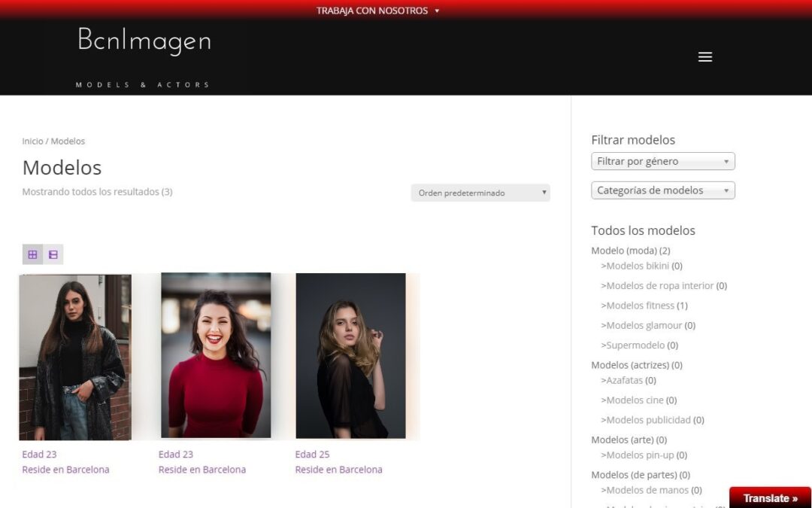812x508 pixels.
Task: Open the hamburger navigation menu
Action: (x=704, y=56)
